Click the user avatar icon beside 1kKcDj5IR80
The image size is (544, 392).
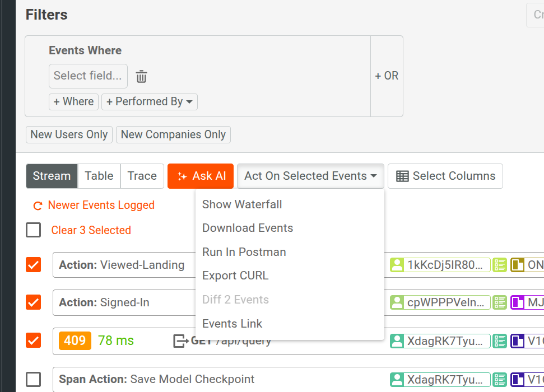coord(397,265)
